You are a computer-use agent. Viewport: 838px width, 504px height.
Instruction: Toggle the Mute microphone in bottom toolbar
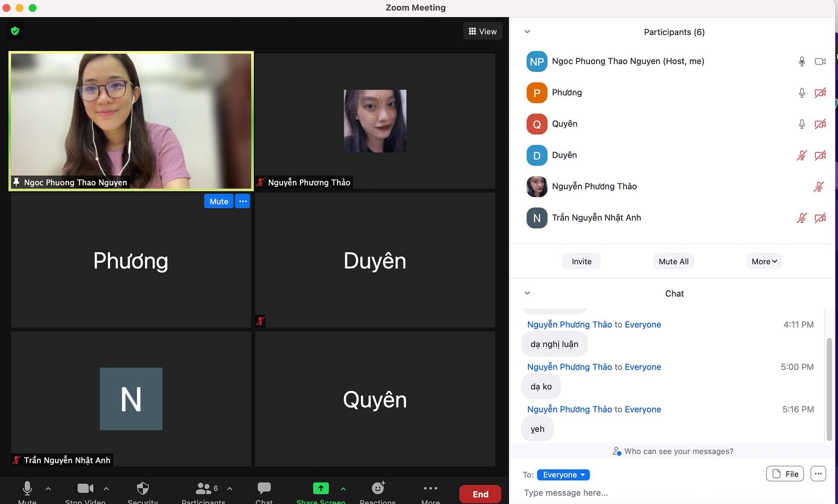click(x=27, y=488)
